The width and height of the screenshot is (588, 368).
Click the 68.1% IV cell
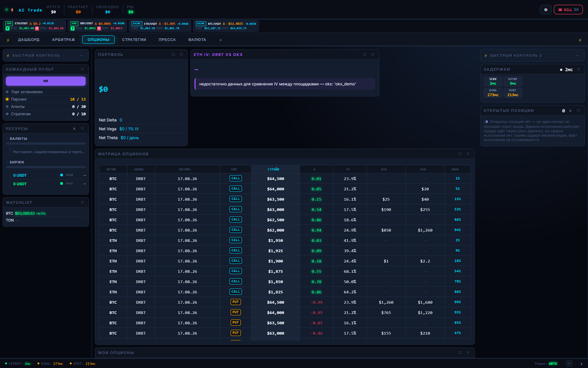(350, 271)
